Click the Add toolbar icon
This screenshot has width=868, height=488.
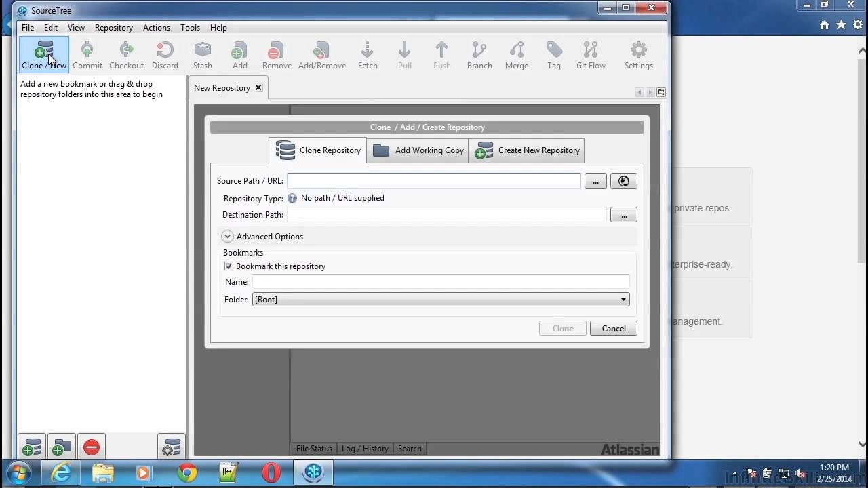click(239, 55)
